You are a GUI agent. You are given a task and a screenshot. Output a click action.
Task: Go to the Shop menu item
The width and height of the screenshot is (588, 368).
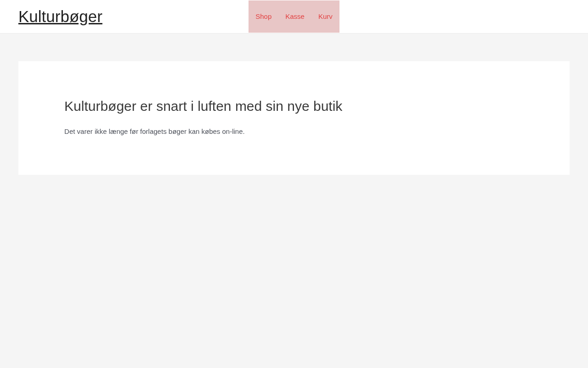tap(264, 17)
